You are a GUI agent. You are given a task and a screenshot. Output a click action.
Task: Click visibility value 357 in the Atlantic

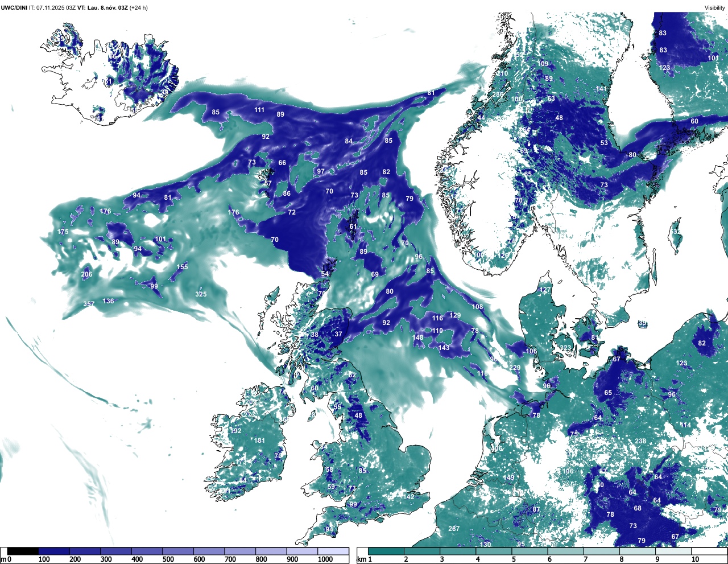coord(89,304)
